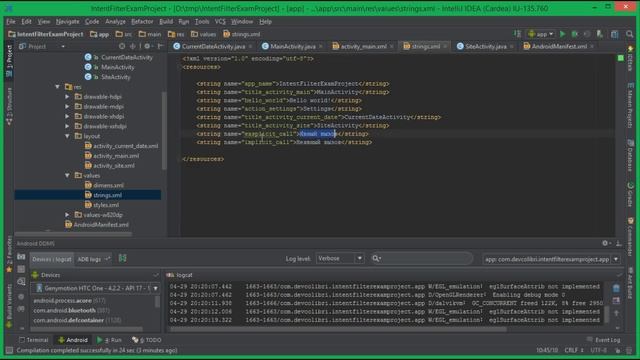Open the TODO tool window
Screen dimensions: 640x360
(147, 340)
